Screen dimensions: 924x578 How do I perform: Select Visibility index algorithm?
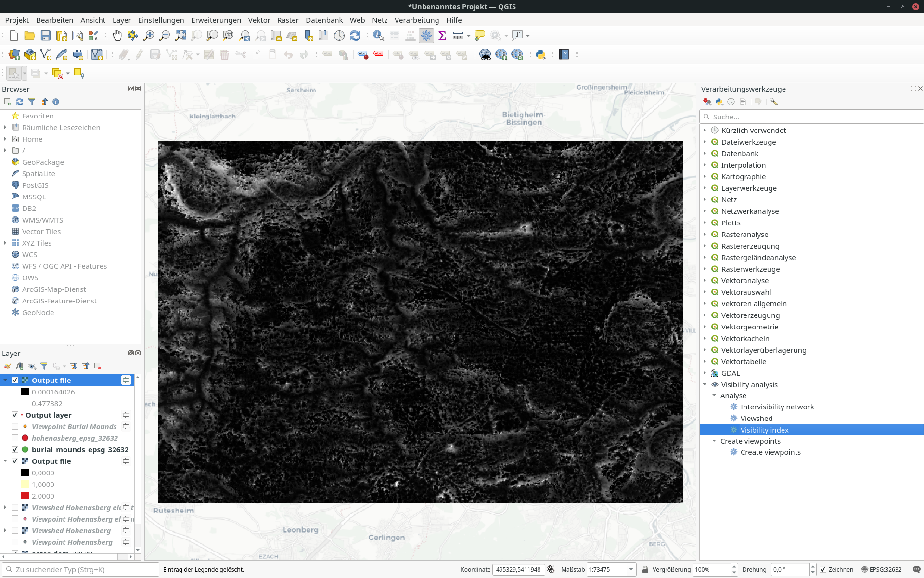(x=764, y=430)
